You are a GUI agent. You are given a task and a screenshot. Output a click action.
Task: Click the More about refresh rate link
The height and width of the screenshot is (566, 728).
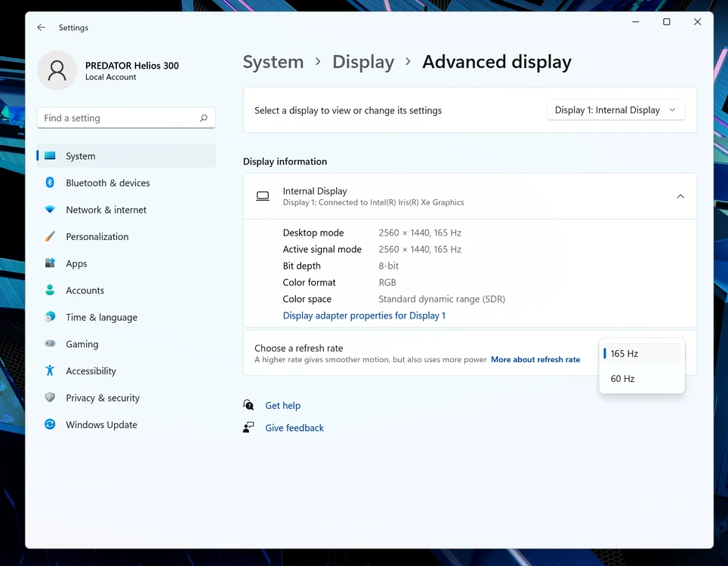[x=535, y=359]
